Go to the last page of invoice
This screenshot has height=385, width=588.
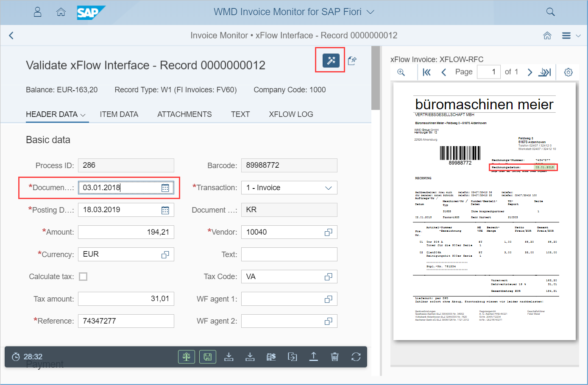coord(545,72)
